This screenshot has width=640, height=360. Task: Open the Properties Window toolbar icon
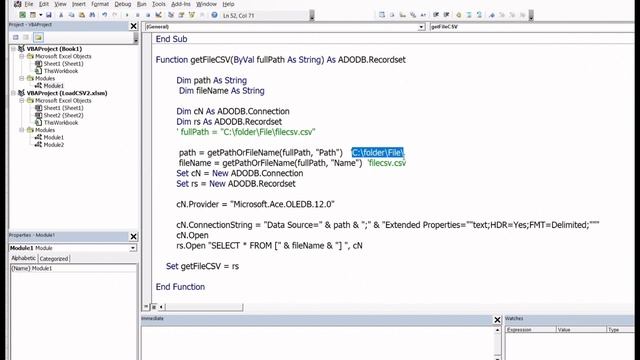[181, 15]
